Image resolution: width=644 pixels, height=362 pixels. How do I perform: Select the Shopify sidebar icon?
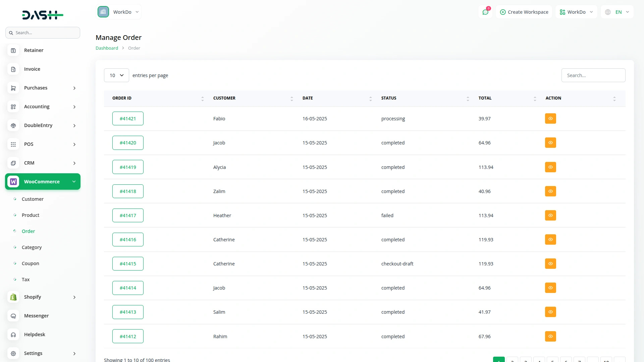[13, 297]
